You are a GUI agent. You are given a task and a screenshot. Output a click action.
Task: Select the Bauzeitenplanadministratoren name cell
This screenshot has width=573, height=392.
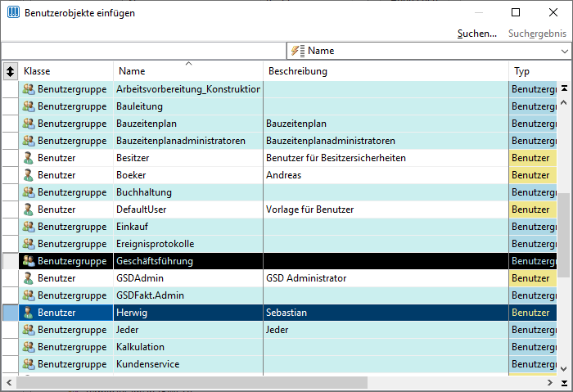coord(188,141)
